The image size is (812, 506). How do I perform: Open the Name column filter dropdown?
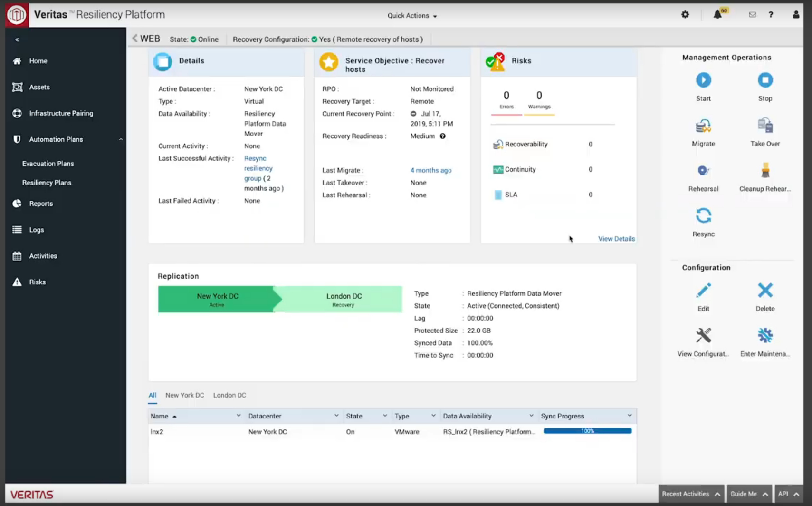pyautogui.click(x=239, y=416)
